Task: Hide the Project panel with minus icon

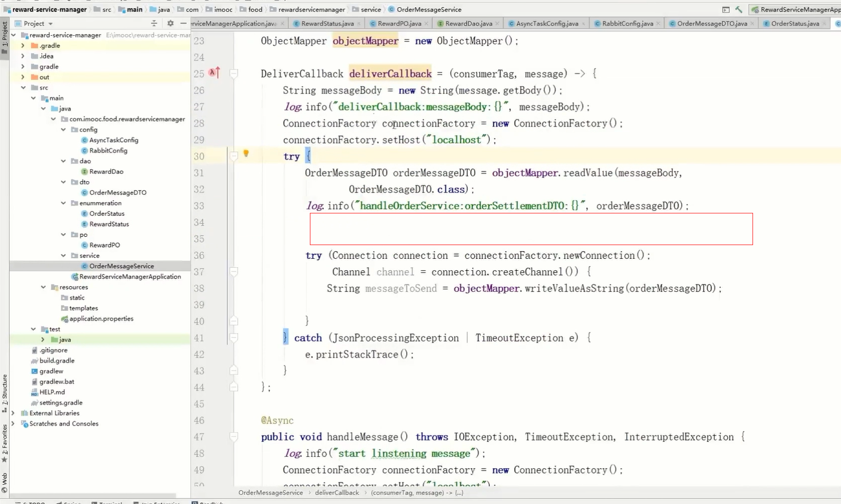Action: pyautogui.click(x=183, y=23)
